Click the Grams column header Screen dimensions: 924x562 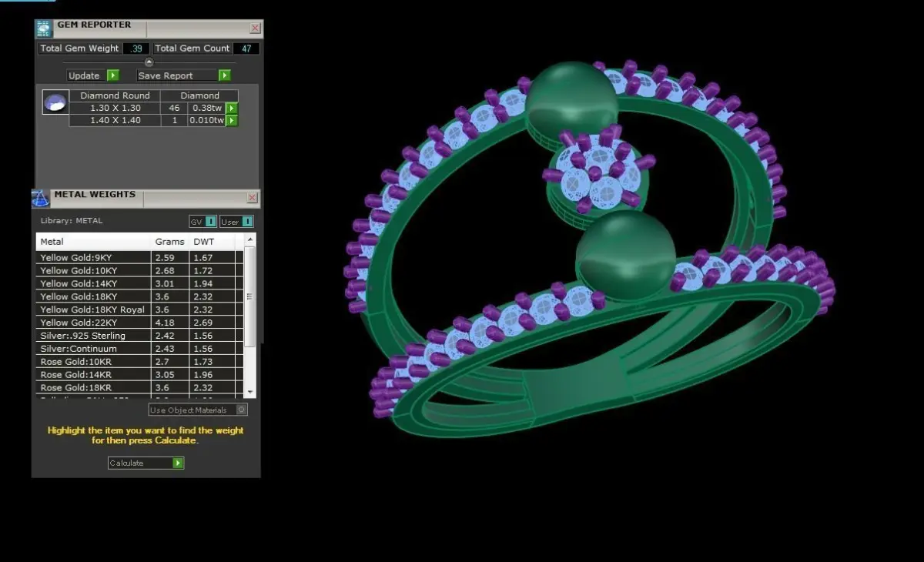(x=170, y=242)
